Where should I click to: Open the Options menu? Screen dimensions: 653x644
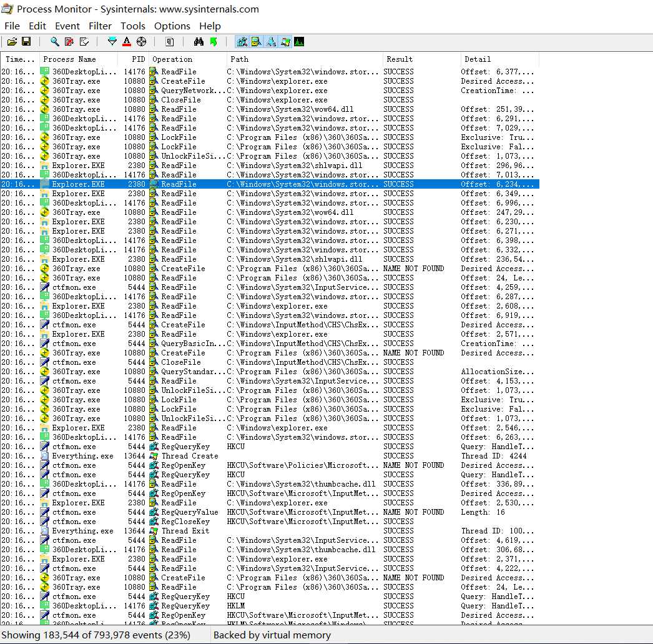(172, 26)
